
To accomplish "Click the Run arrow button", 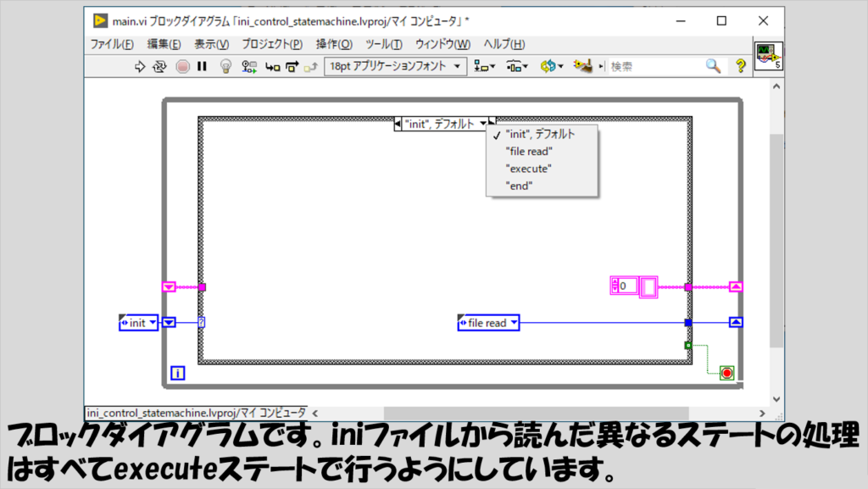I will (x=141, y=66).
